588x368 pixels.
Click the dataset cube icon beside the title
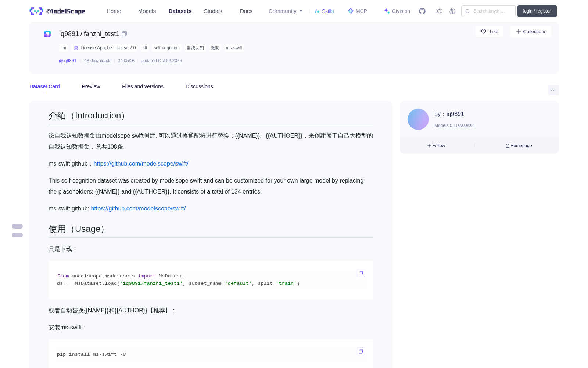pyautogui.click(x=47, y=34)
